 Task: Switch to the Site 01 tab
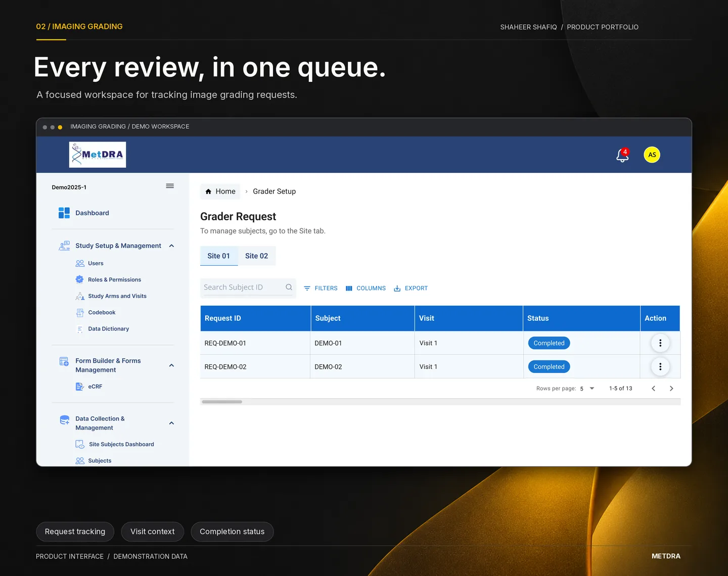click(x=219, y=256)
